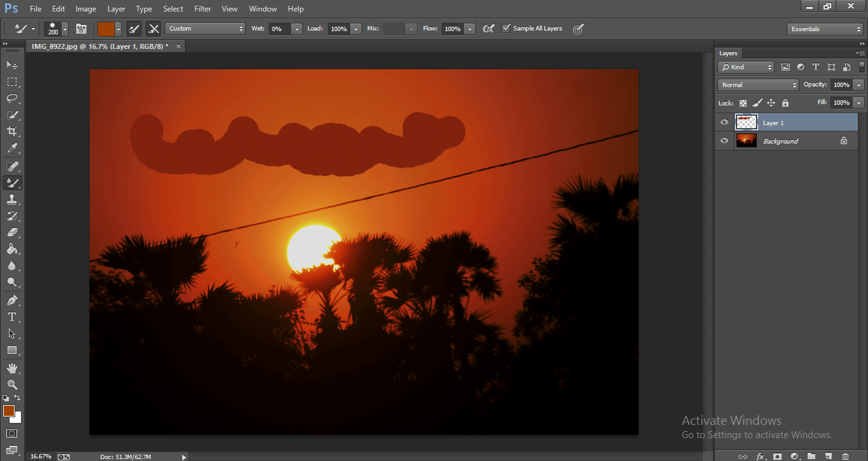Change screen mode at toolbox bottom
This screenshot has height=461, width=868.
(12, 450)
